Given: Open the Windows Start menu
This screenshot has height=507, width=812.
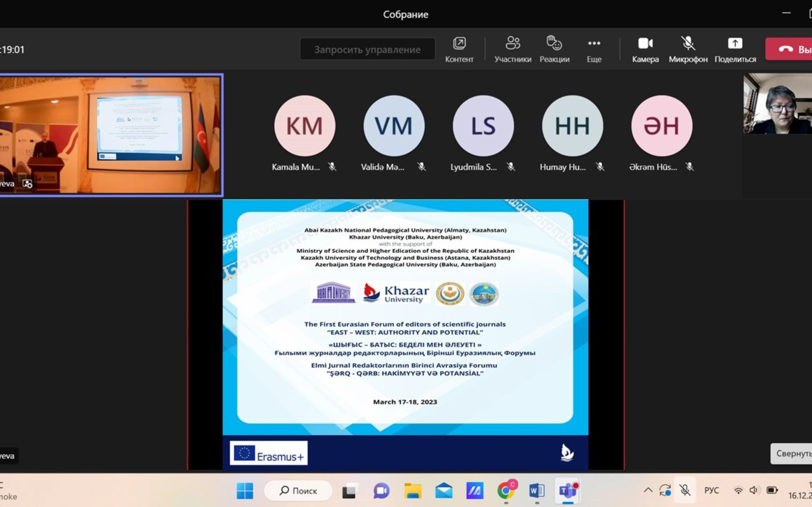Looking at the screenshot, I should 245,491.
